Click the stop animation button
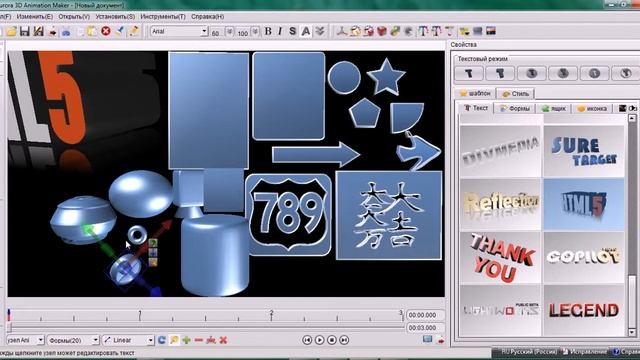This screenshot has height=360, width=640. (x=331, y=340)
